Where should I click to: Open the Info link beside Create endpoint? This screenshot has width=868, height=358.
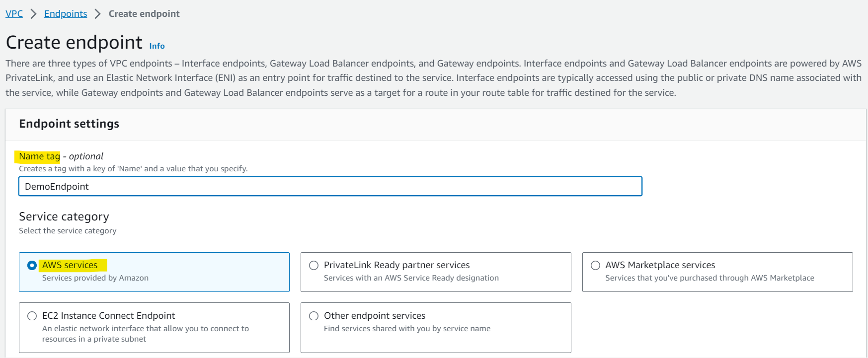pos(157,46)
